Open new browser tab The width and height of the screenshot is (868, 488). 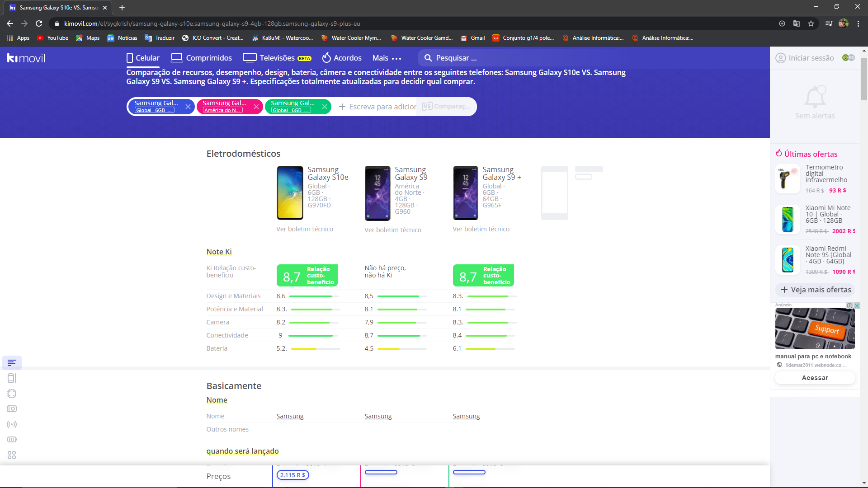point(122,8)
